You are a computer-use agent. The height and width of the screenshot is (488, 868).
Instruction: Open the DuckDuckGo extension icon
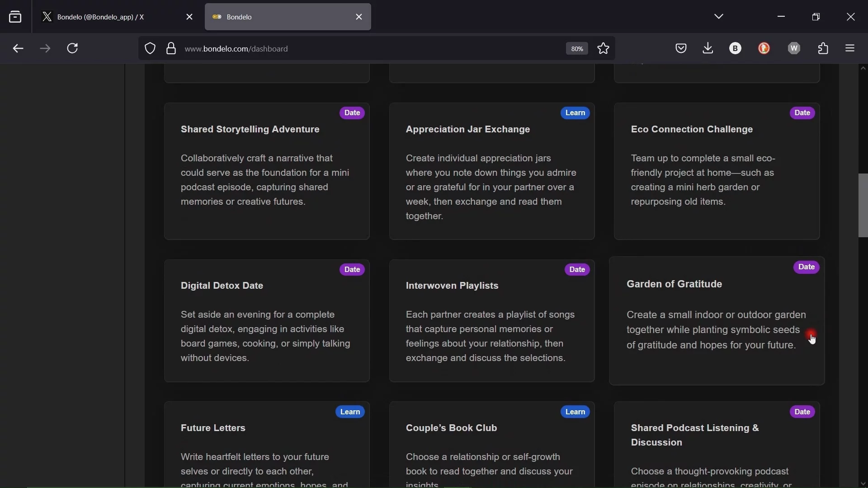click(x=764, y=48)
